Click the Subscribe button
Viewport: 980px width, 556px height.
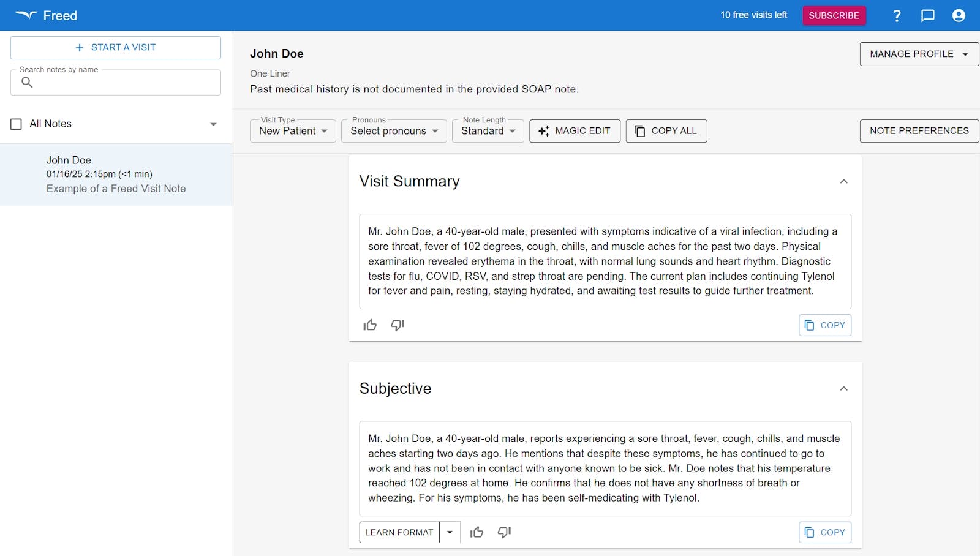834,16
